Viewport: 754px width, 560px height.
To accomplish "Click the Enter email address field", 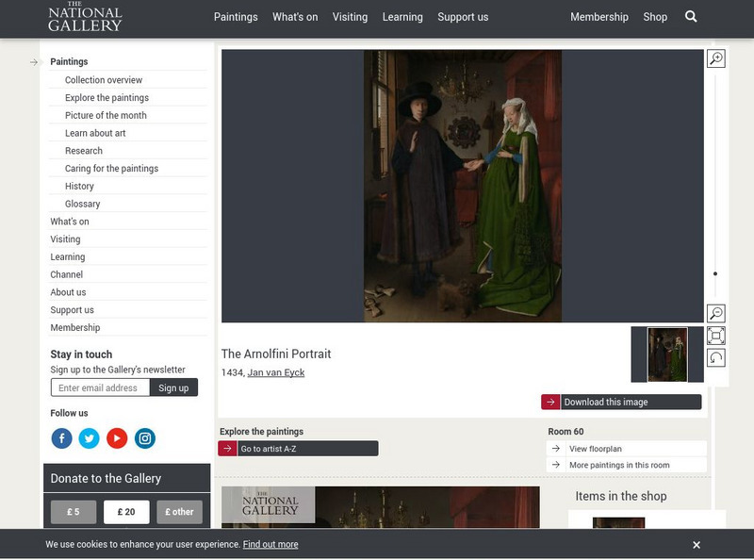I will [x=100, y=387].
